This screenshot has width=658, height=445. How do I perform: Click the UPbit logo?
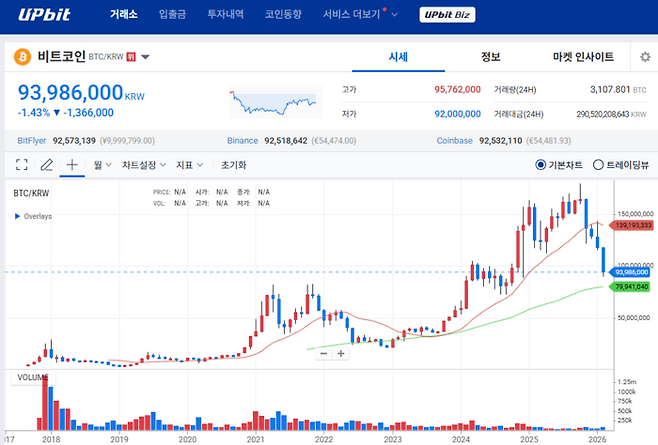coord(42,15)
